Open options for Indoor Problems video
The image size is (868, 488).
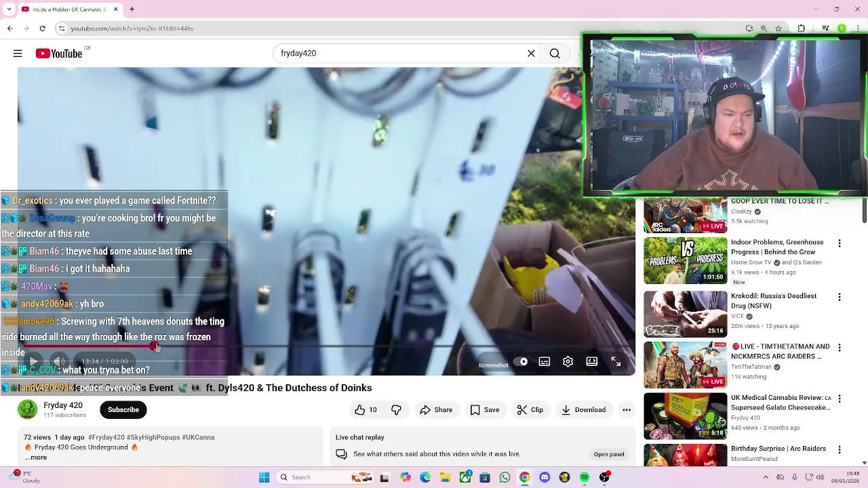click(840, 243)
